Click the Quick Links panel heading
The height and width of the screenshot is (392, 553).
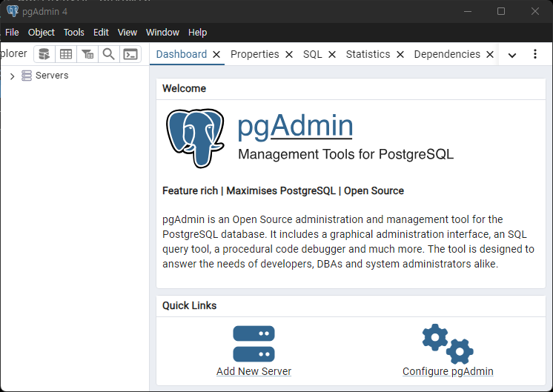(x=189, y=305)
